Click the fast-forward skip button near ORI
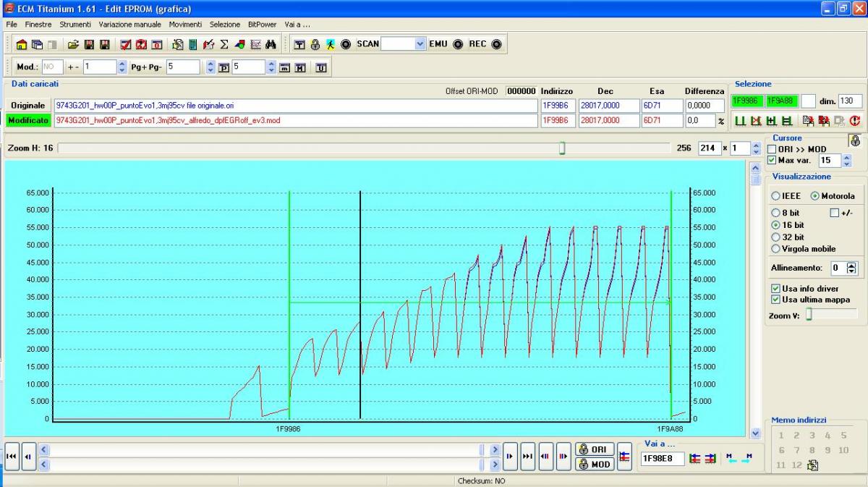This screenshot has height=487, width=868. click(528, 457)
